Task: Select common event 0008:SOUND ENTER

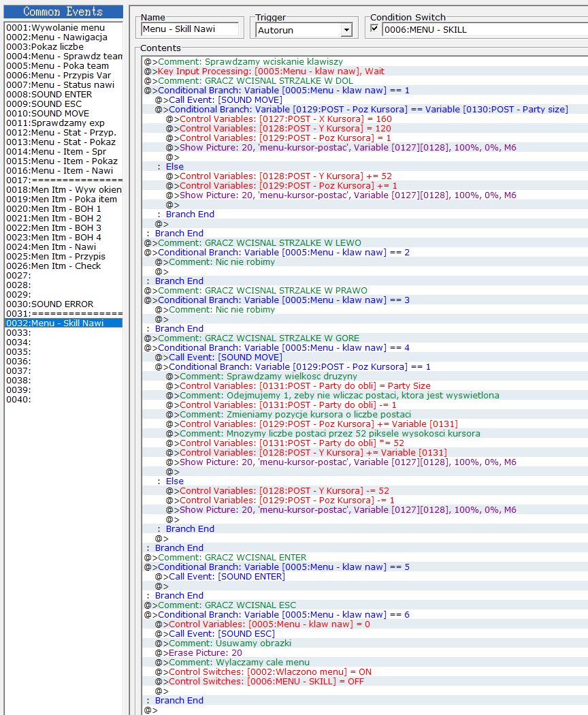Action: tap(63, 95)
